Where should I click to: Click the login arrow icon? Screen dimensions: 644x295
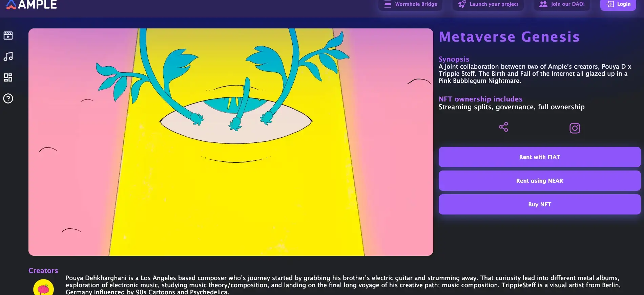[x=610, y=4]
